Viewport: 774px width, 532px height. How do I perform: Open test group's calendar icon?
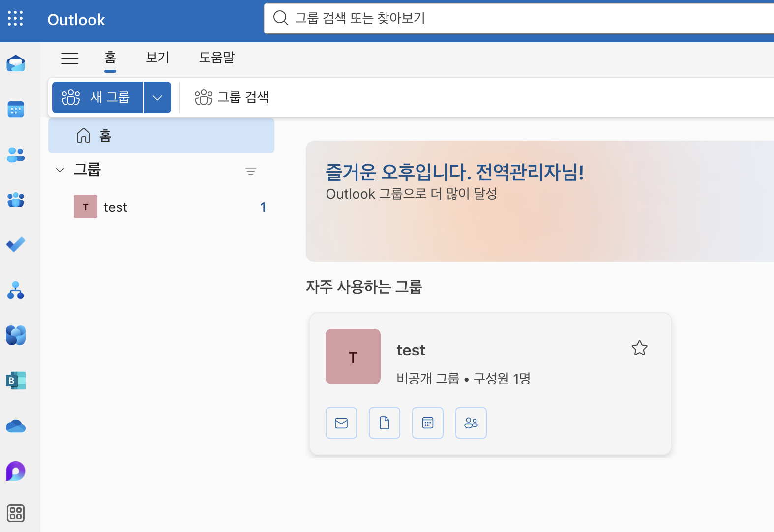tap(428, 423)
